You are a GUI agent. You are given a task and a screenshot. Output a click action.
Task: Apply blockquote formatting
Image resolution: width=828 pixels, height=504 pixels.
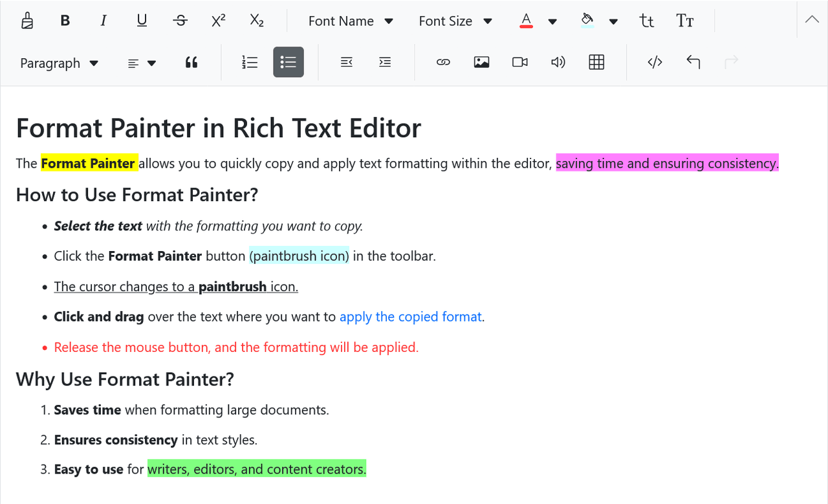191,62
